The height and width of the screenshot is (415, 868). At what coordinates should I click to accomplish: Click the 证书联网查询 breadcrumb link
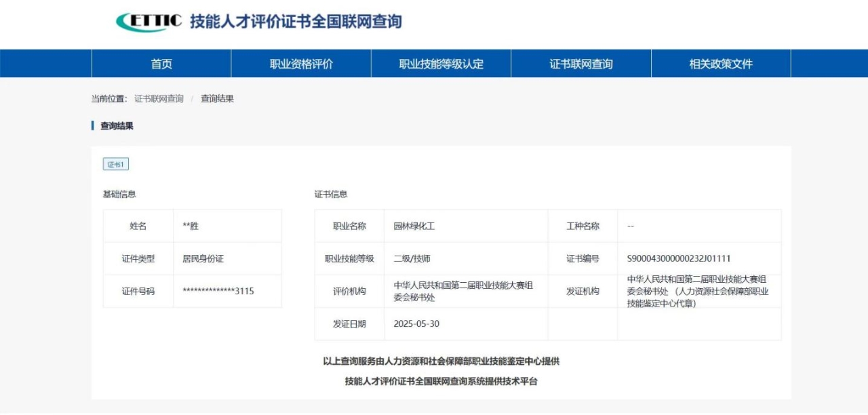[159, 98]
